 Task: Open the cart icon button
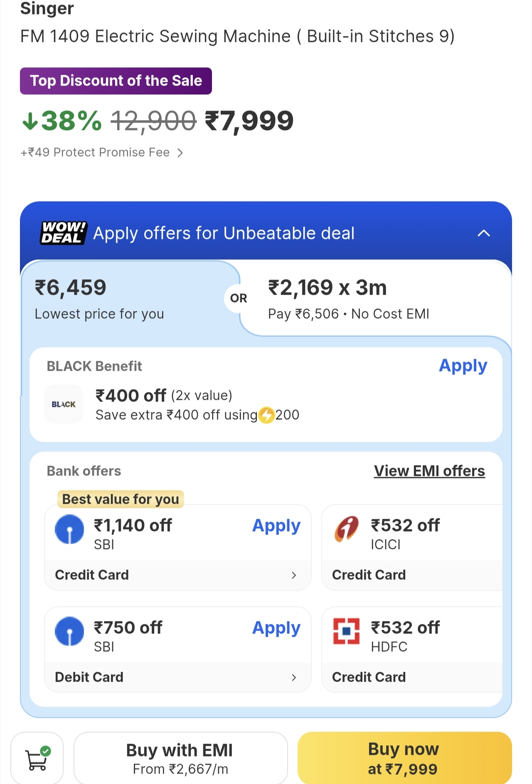[37, 758]
